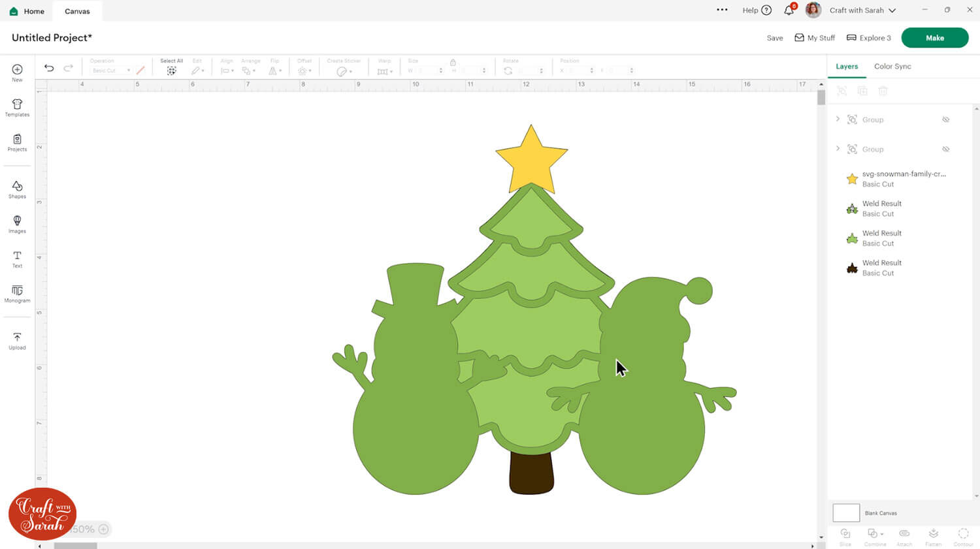
Task: Expand the first Group layer
Action: click(838, 119)
